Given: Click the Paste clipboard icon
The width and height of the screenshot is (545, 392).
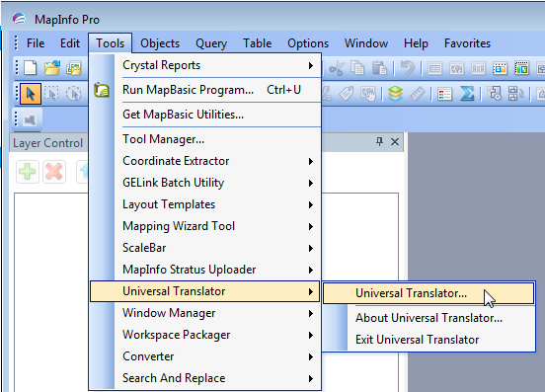Looking at the screenshot, I should [379, 68].
